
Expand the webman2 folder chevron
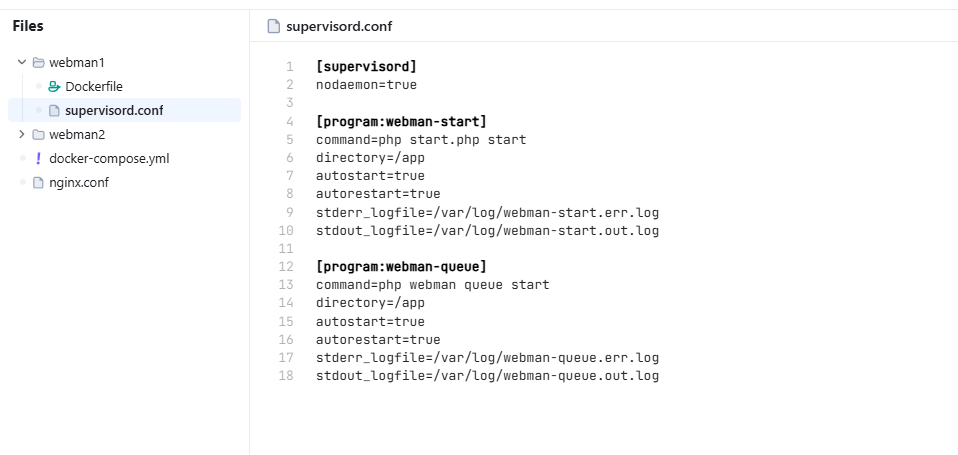[22, 135]
